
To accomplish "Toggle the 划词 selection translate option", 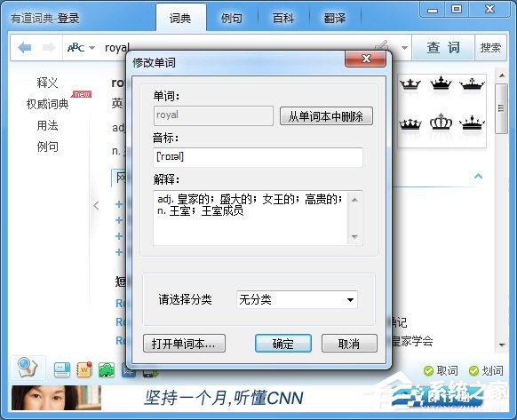I will pos(486,371).
